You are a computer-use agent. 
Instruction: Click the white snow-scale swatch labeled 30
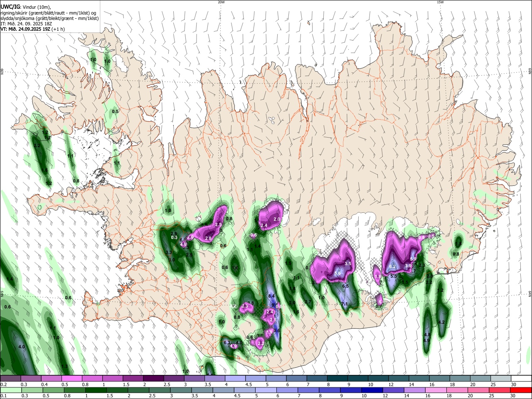(522, 379)
